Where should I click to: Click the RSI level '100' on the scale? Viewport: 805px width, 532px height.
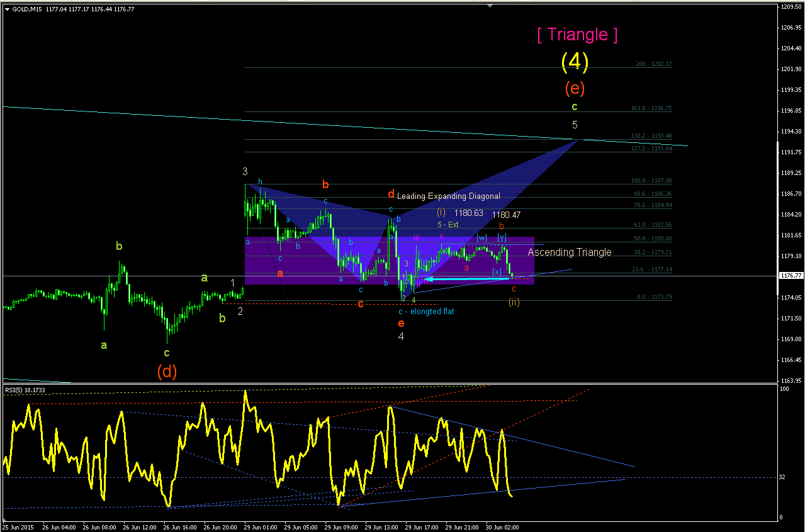click(784, 389)
